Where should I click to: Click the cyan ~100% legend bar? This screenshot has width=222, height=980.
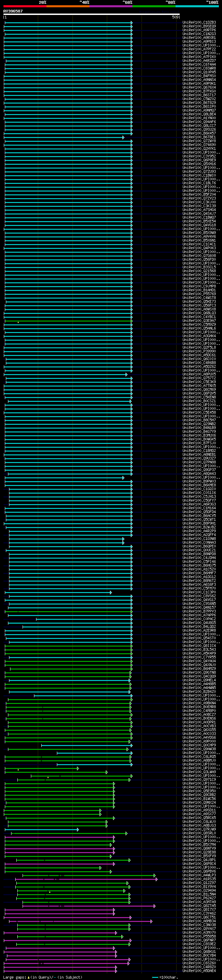197,6
